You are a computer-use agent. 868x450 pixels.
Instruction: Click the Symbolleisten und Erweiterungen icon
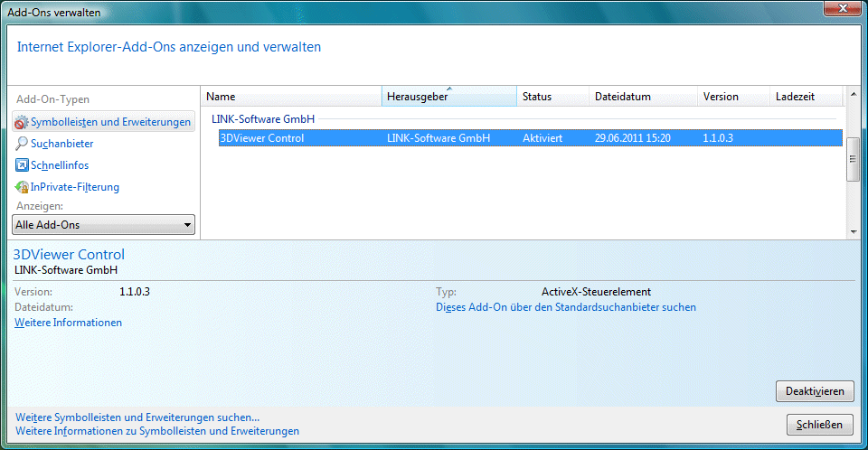click(22, 122)
